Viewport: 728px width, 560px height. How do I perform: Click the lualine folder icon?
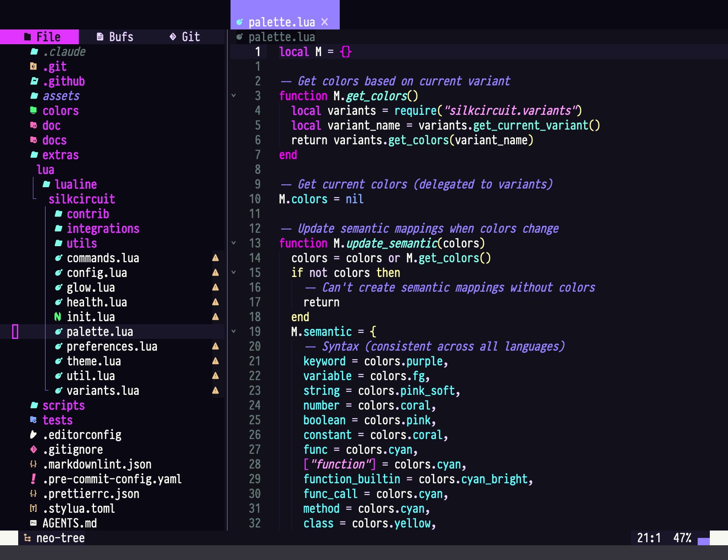[46, 184]
